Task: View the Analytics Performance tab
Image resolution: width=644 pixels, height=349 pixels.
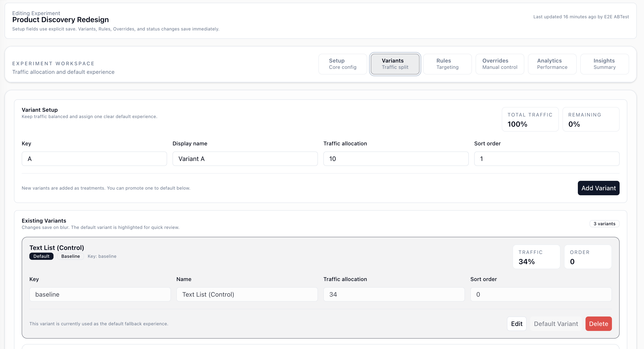Action: pos(552,64)
